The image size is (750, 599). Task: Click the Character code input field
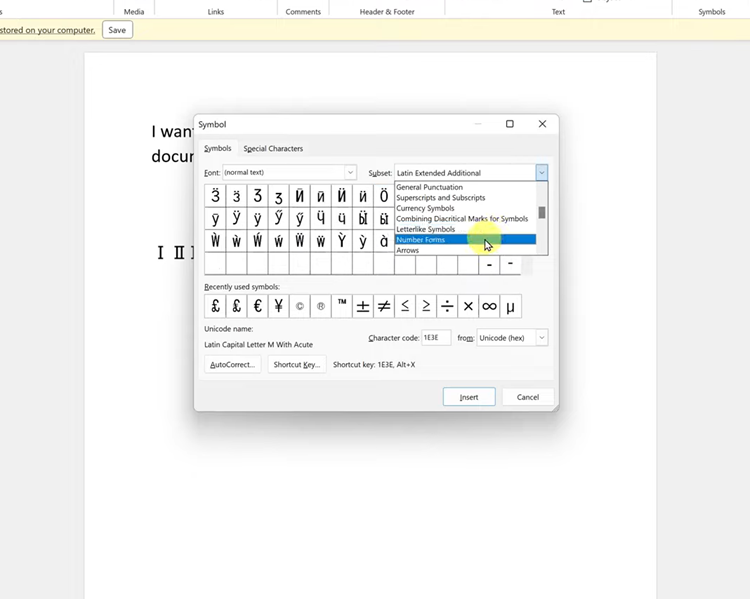[x=436, y=338]
